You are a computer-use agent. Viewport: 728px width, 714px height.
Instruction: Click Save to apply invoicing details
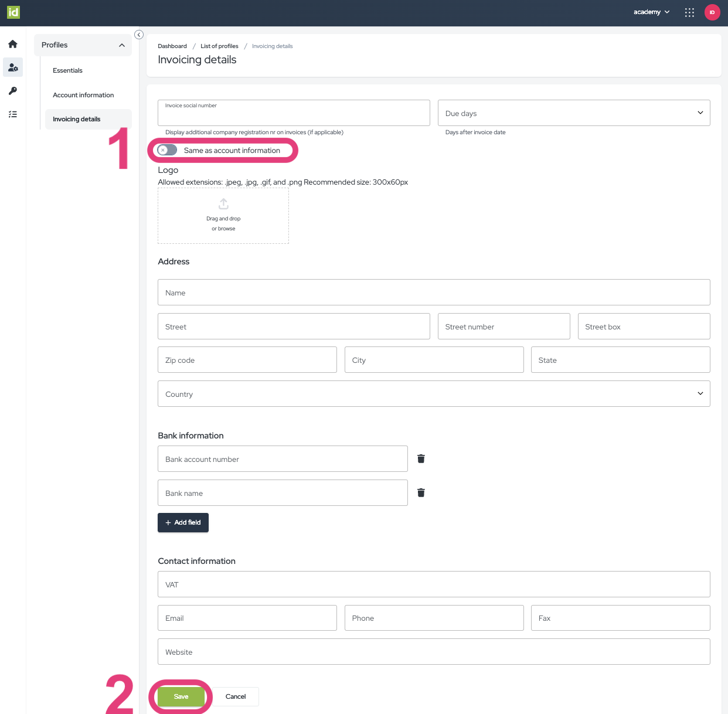181,696
